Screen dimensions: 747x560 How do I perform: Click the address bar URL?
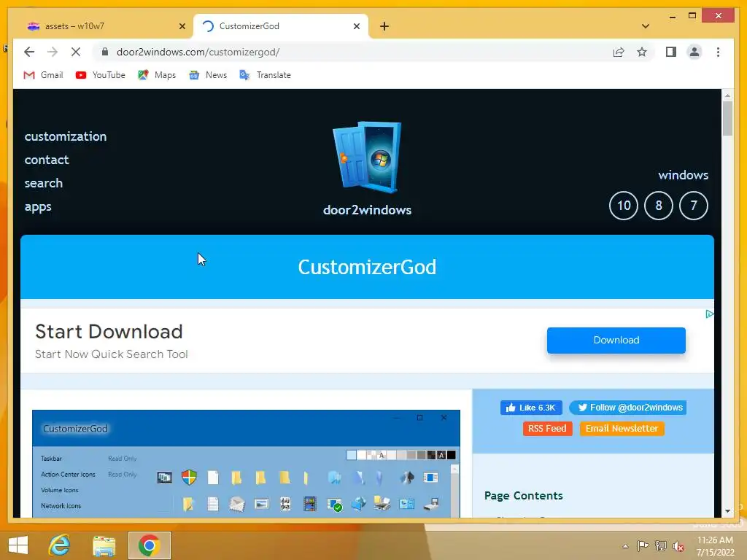pyautogui.click(x=198, y=52)
